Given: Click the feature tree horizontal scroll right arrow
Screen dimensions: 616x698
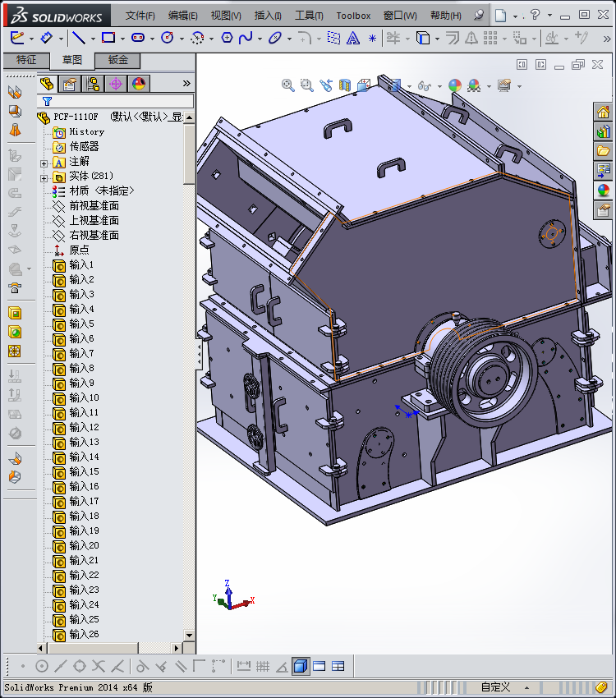Looking at the screenshot, I should 177,648.
